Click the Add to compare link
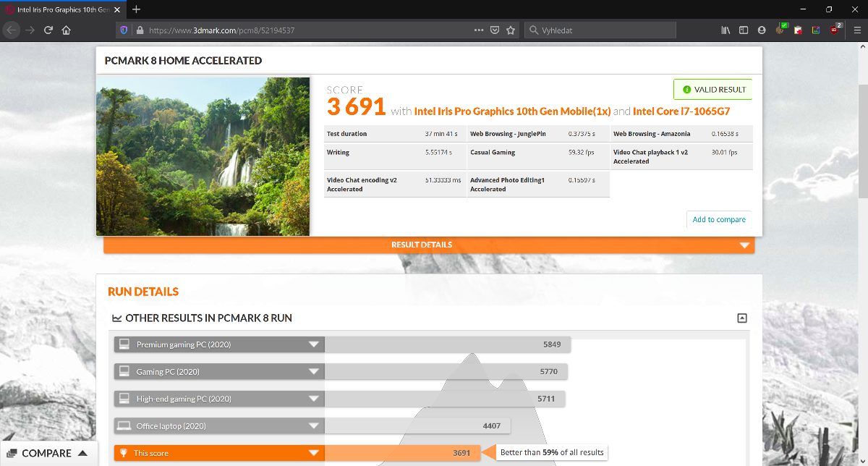Screen dimensions: 868x466 coord(718,219)
